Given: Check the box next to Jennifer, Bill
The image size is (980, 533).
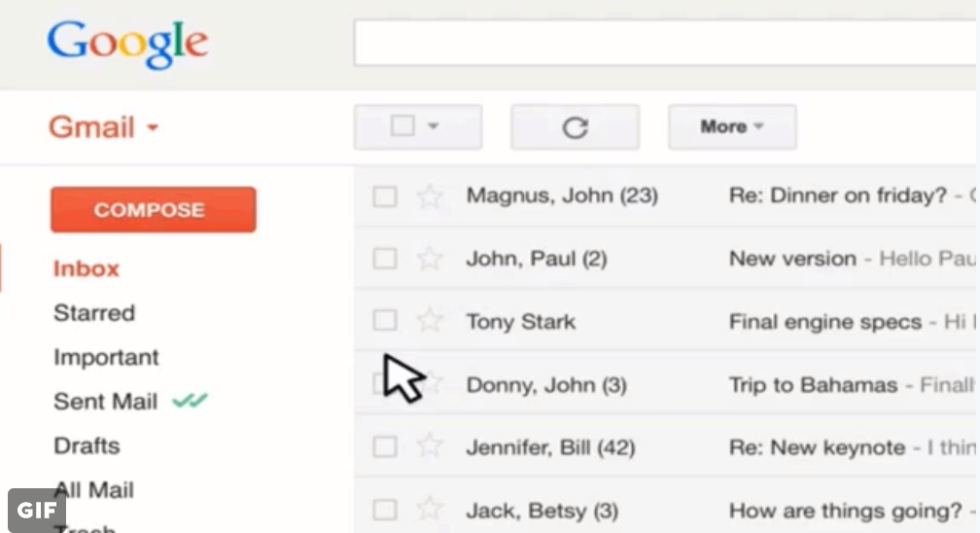Looking at the screenshot, I should (x=385, y=447).
